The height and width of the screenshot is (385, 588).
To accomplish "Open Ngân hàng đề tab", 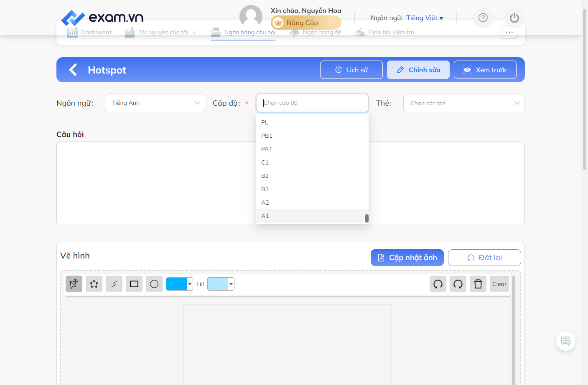I will tap(315, 32).
